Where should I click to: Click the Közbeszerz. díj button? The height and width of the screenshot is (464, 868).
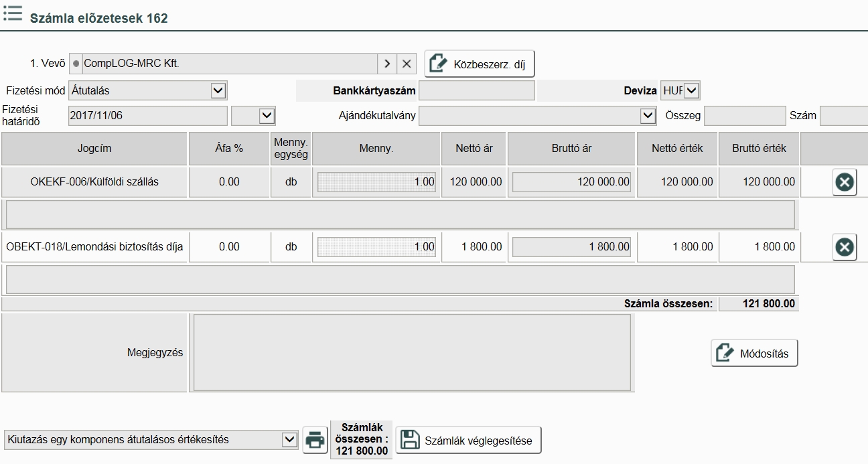click(480, 64)
